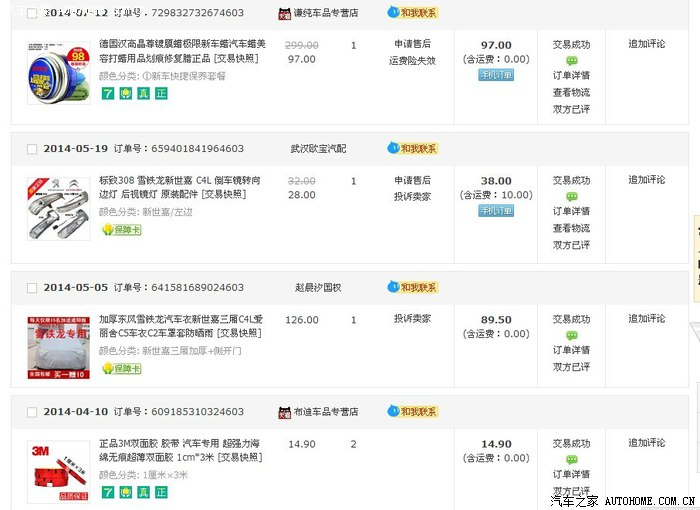Click 追加评论 for the 14.90 order

tap(646, 443)
